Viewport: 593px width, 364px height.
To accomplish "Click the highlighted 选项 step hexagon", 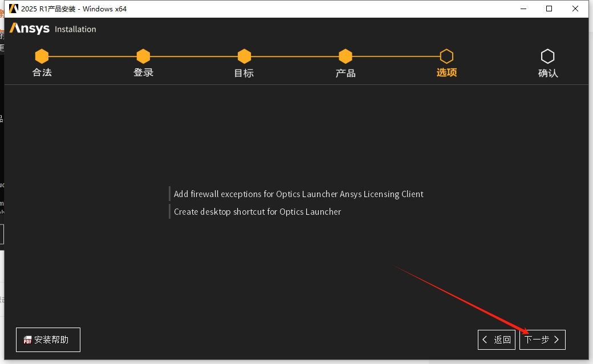I will [446, 56].
